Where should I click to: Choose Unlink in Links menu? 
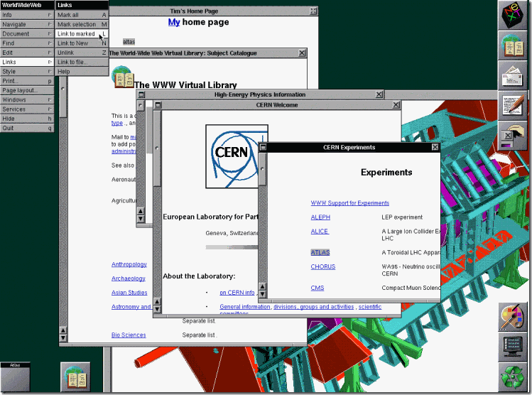tap(82, 53)
